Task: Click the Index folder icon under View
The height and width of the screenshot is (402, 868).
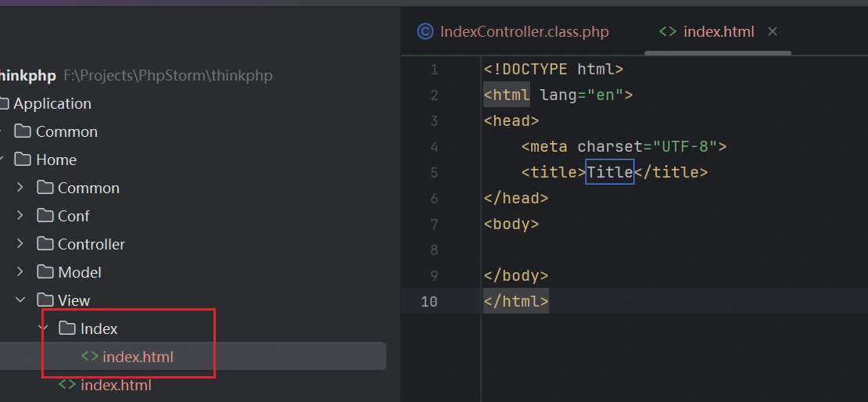Action: point(67,328)
